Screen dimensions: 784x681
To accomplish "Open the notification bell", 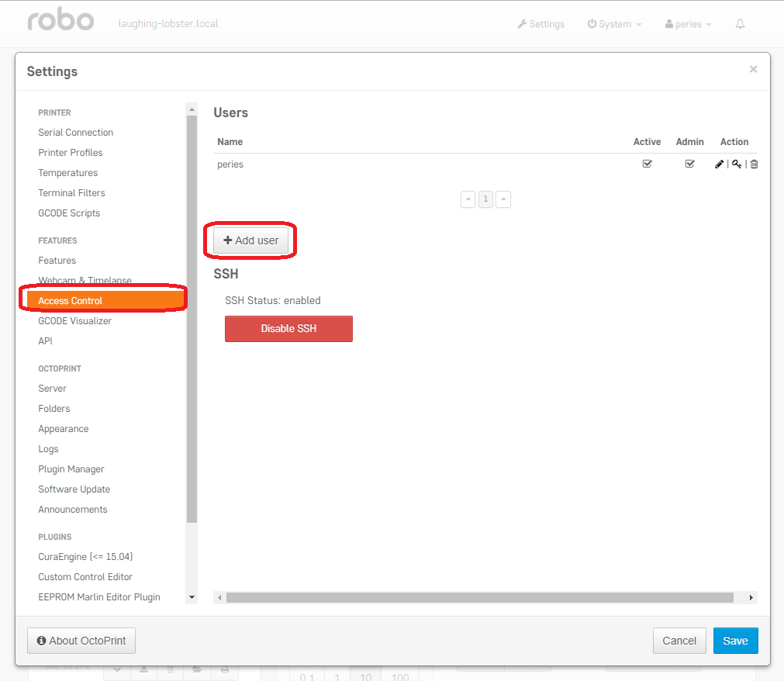I will click(x=740, y=24).
